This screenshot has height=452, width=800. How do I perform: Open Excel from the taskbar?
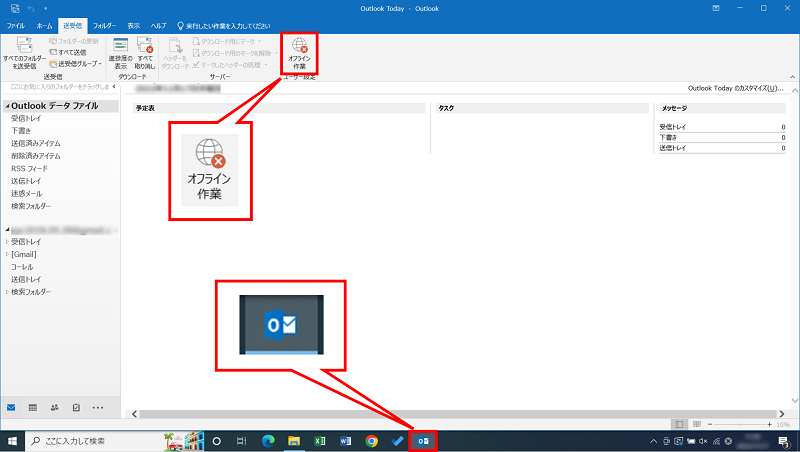pos(320,441)
